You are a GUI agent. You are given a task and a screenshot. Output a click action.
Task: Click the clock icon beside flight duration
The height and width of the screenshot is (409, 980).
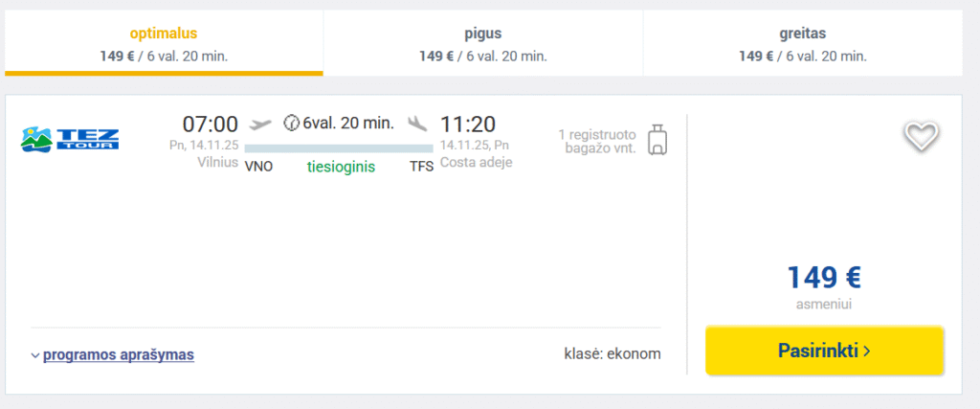[x=292, y=124]
